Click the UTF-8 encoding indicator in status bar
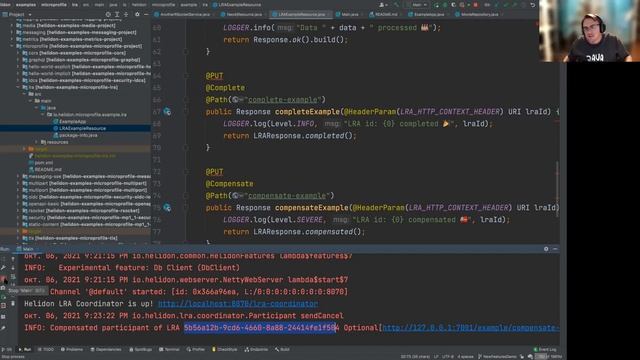 pyautogui.click(x=447, y=357)
